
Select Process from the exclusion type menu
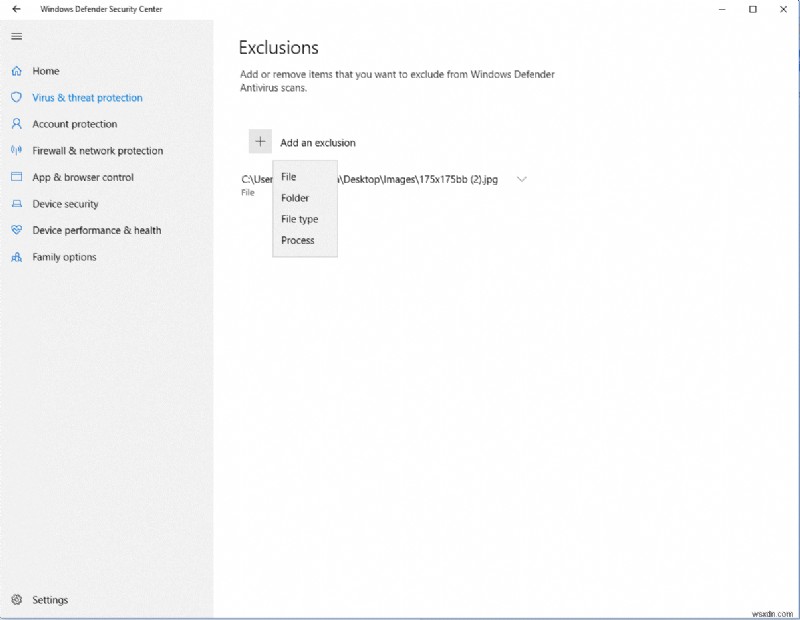[299, 240]
